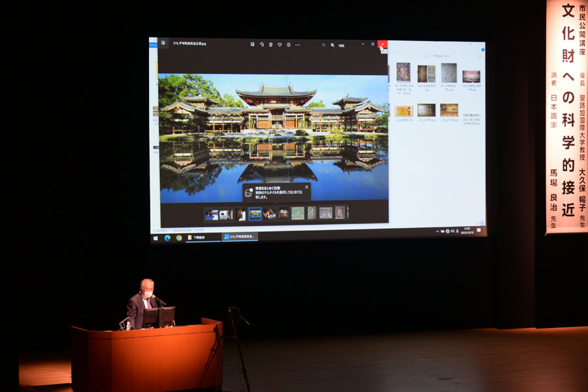This screenshot has height=392, width=588.
Task: Switch Explorer to the large icons view button
Action: click(x=482, y=223)
